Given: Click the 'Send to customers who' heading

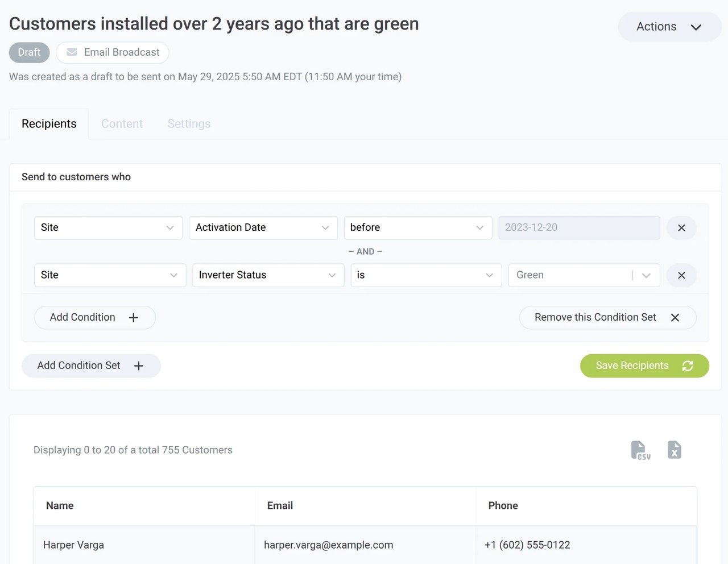Looking at the screenshot, I should coord(76,177).
